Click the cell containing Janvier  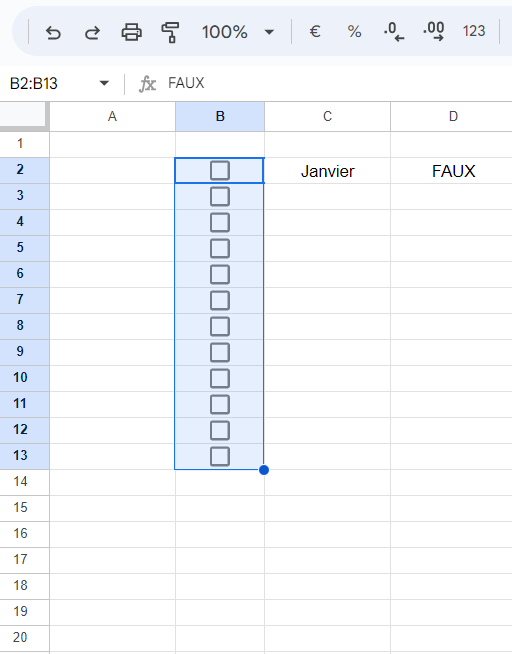(x=327, y=171)
